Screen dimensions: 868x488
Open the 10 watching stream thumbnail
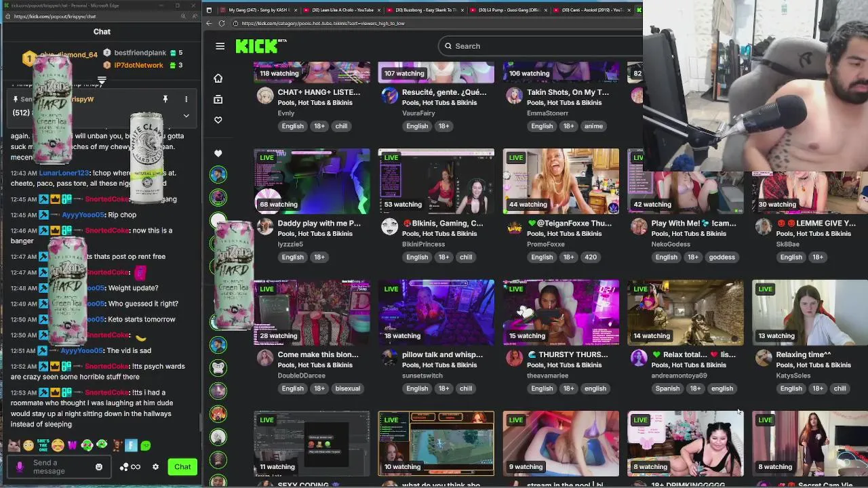pos(436,443)
